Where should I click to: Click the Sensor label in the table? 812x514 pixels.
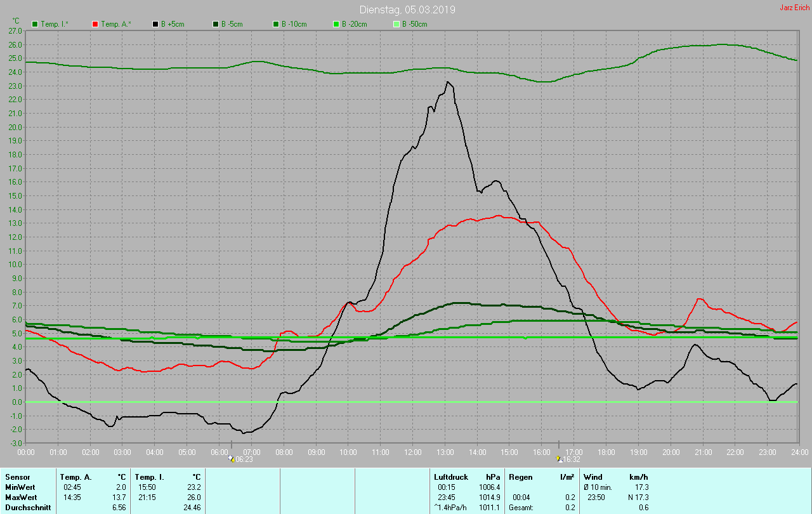point(17,477)
